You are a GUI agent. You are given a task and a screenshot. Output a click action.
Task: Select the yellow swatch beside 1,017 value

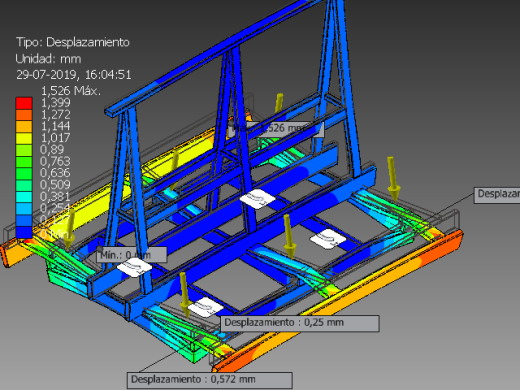pos(24,138)
